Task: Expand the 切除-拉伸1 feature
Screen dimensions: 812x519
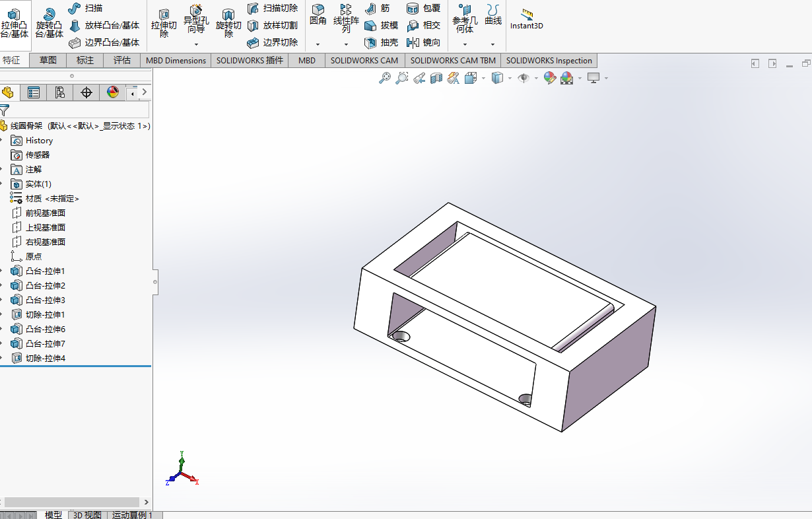Action: coord(2,314)
